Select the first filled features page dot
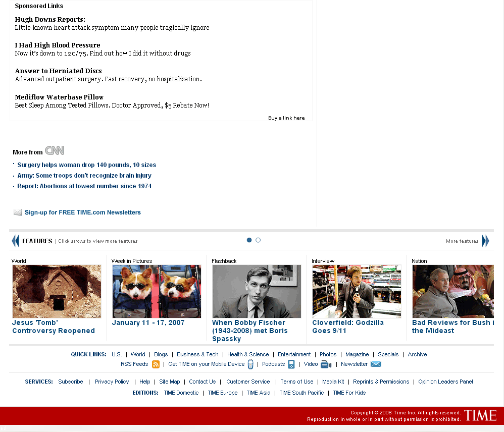This screenshot has height=432, width=504. tap(249, 240)
